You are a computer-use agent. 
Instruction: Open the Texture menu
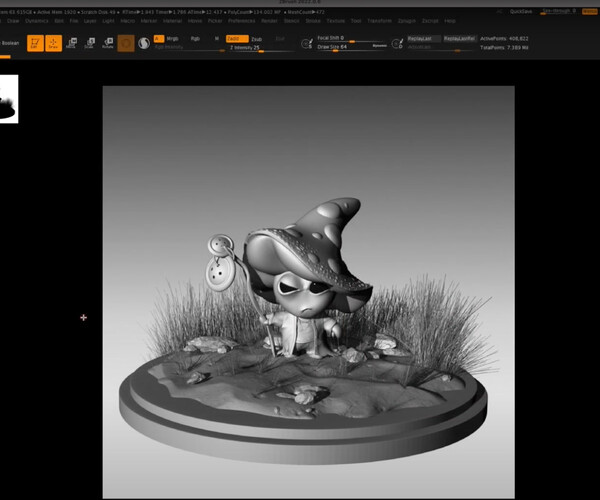(x=336, y=21)
